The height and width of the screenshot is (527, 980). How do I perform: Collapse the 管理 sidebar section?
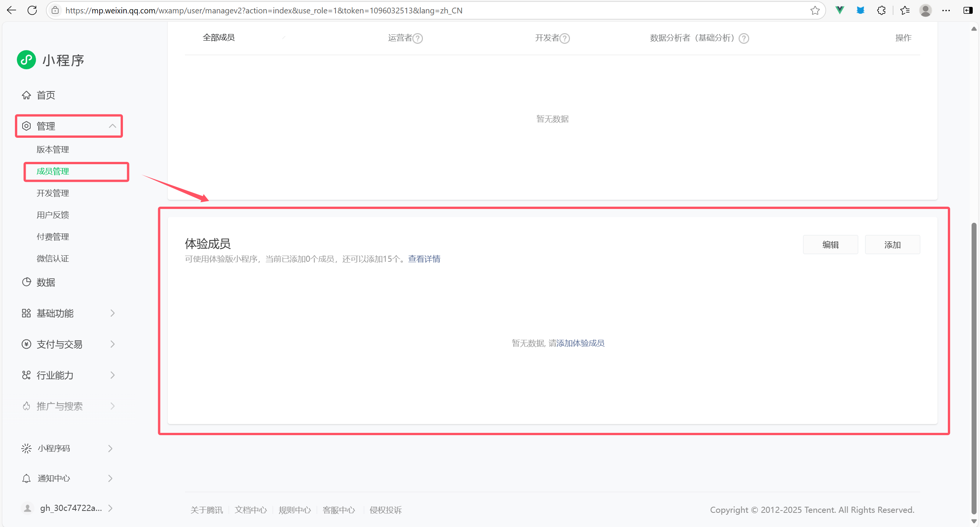click(x=112, y=126)
